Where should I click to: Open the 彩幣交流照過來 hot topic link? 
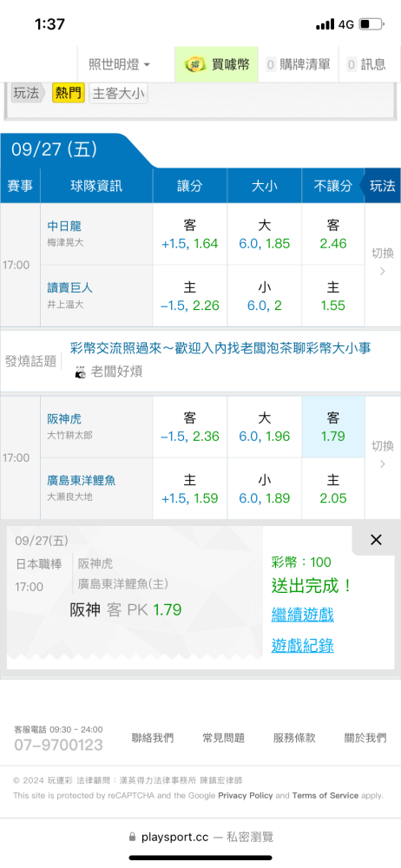[x=220, y=348]
